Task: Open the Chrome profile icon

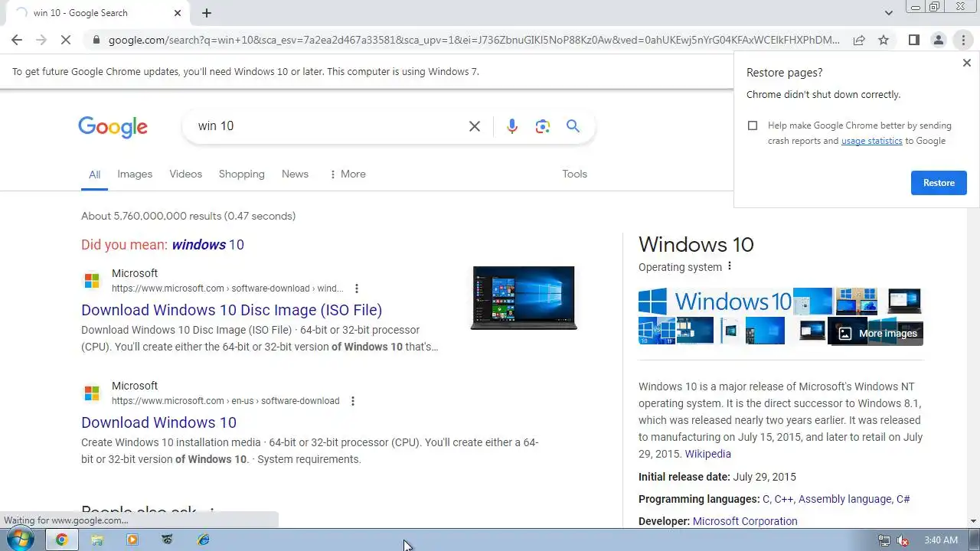Action: click(x=938, y=40)
